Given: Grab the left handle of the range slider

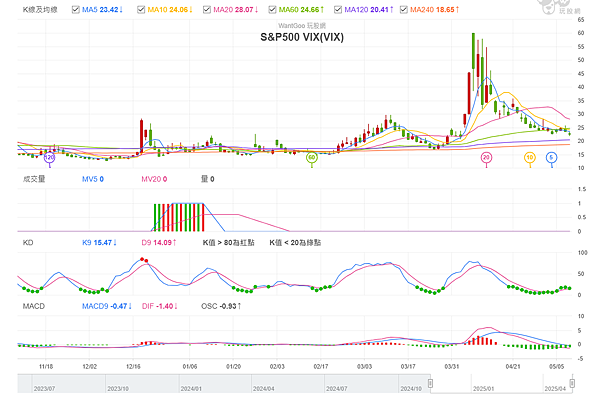Looking at the screenshot, I should coord(430,383).
